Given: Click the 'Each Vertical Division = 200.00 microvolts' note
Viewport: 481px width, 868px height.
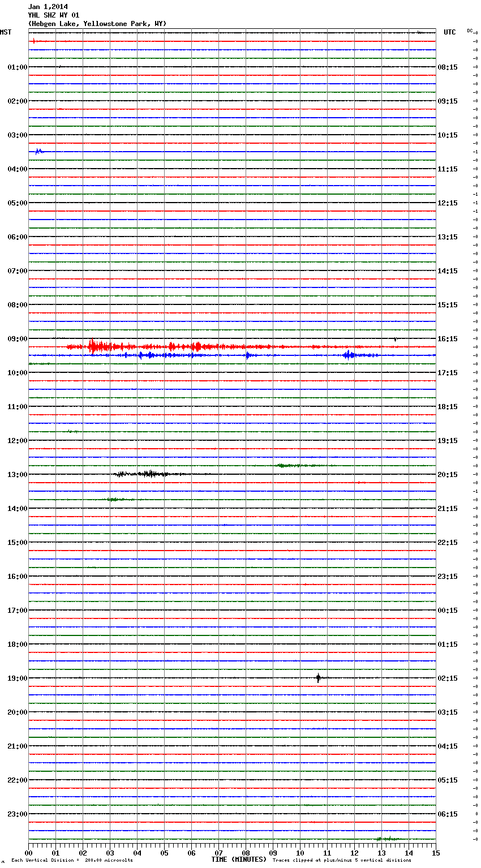Looking at the screenshot, I should [x=72, y=860].
